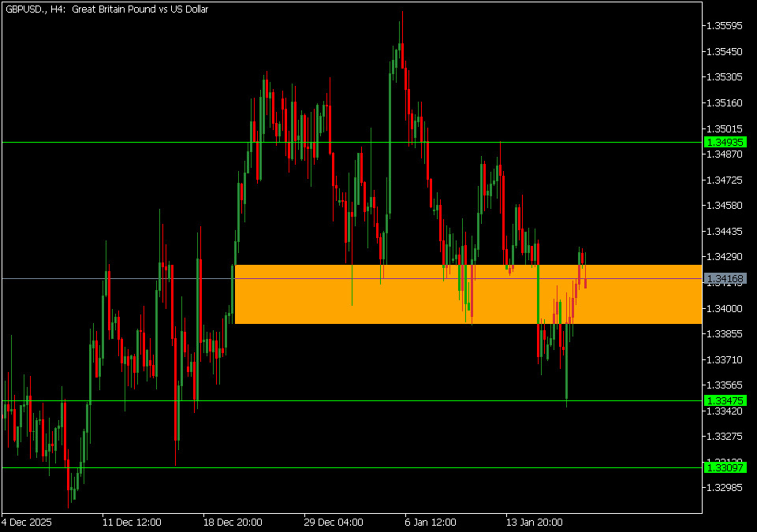Click the green 1.34935 price label

(724, 142)
